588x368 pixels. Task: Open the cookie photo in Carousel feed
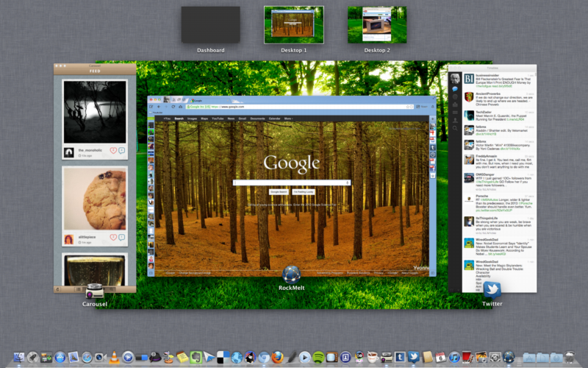pos(95,198)
